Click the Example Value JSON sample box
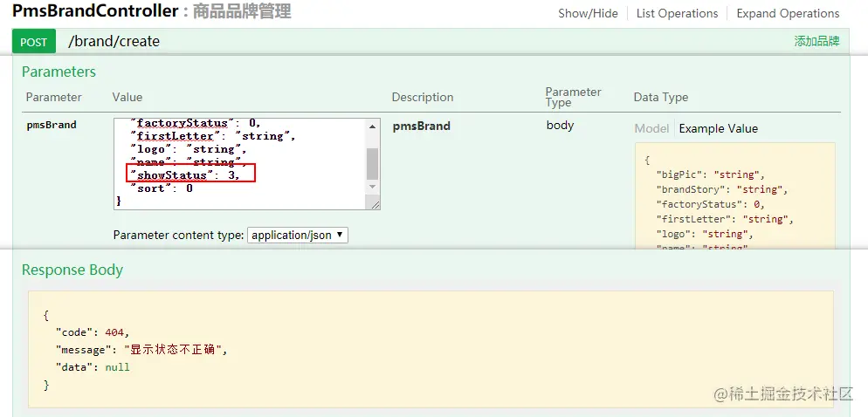 tap(734, 195)
